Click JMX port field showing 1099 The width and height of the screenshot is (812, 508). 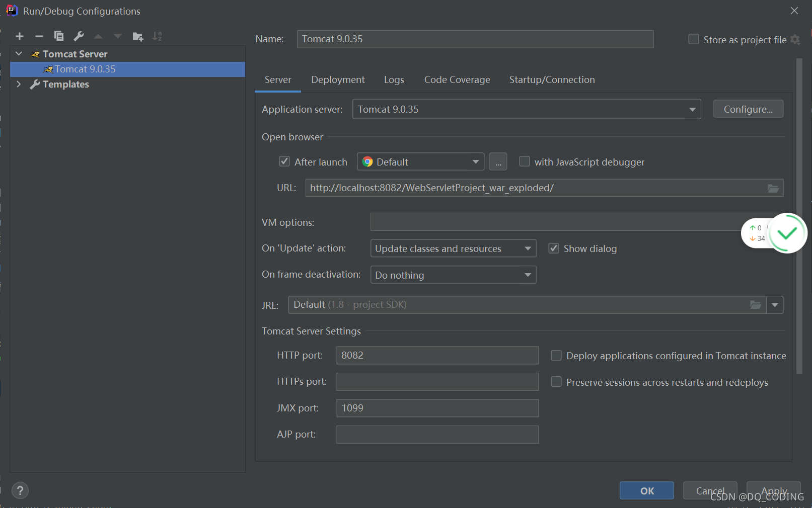(437, 408)
